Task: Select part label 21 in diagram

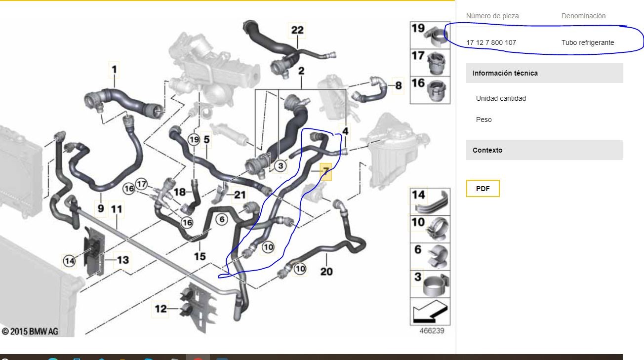Action: (x=240, y=196)
